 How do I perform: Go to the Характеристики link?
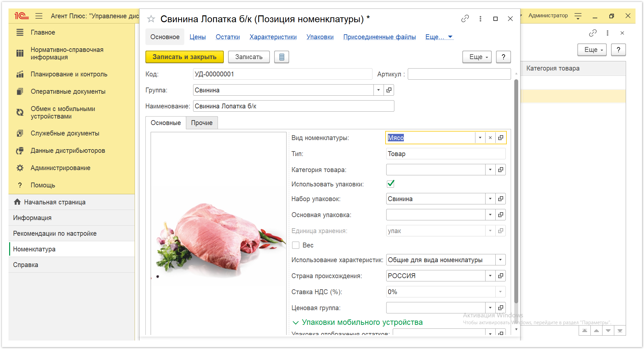tap(273, 37)
